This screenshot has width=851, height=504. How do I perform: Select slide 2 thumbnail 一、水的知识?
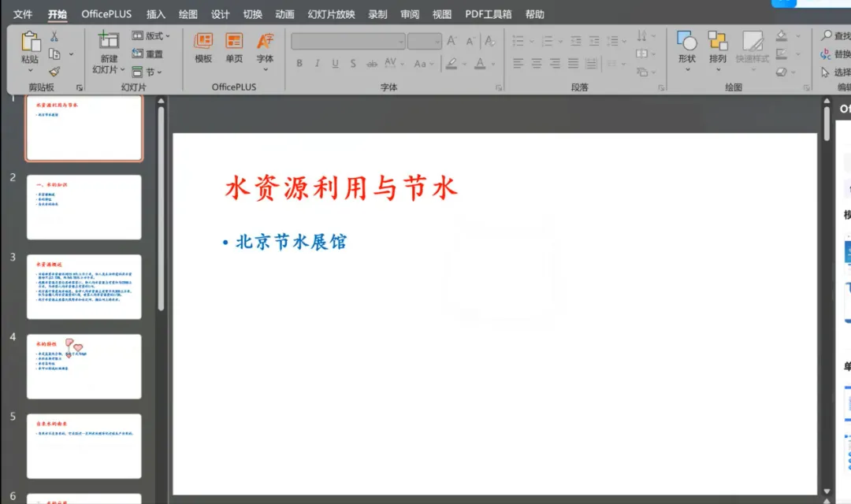tap(84, 206)
